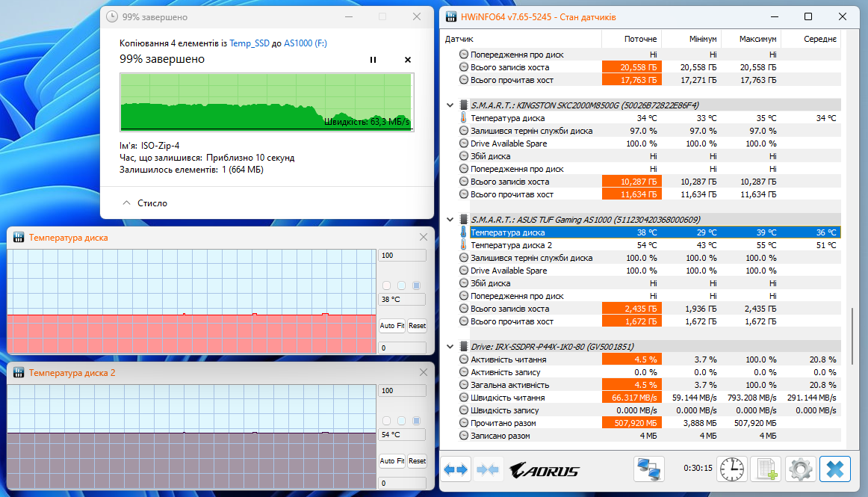Toggle first checkbox in Температура диска graph

tap(386, 285)
